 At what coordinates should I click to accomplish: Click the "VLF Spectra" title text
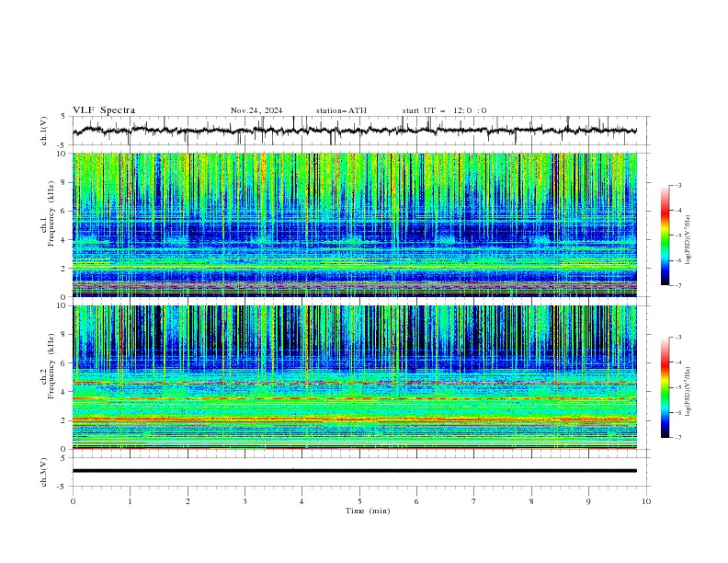click(104, 110)
